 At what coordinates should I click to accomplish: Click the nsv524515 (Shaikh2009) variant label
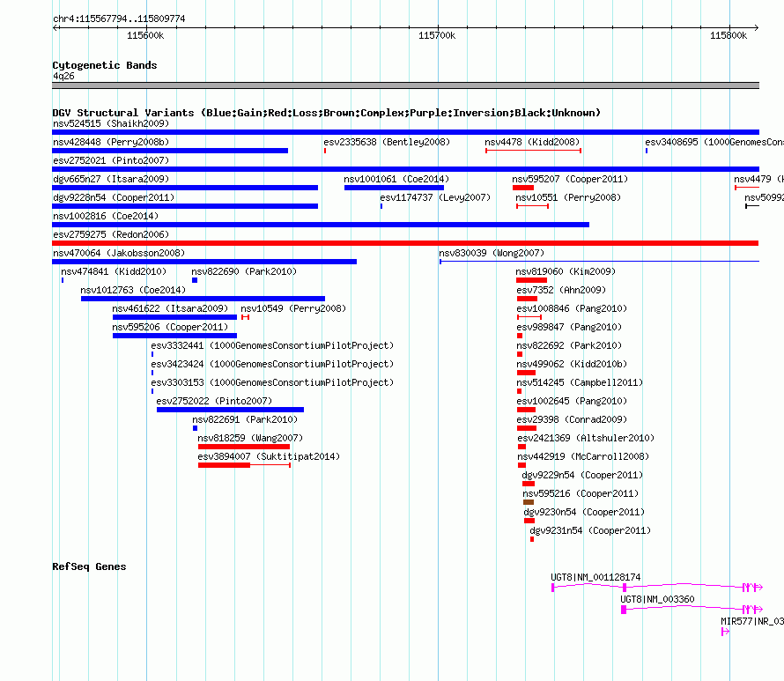(111, 123)
